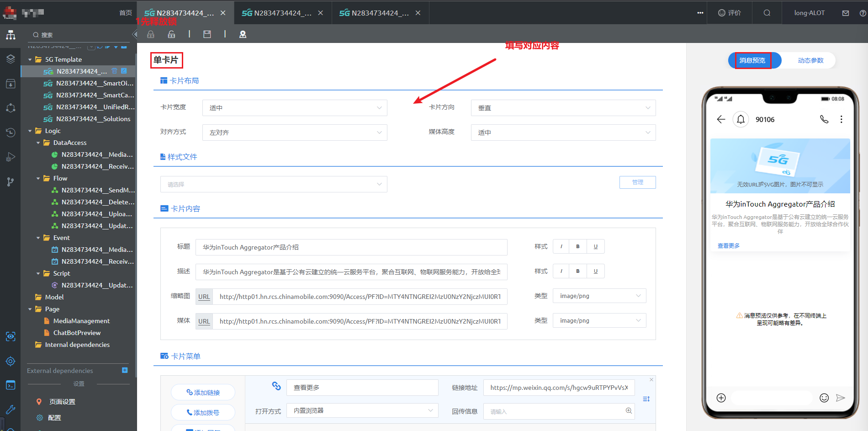Click the 标题 text input field

[x=351, y=247]
